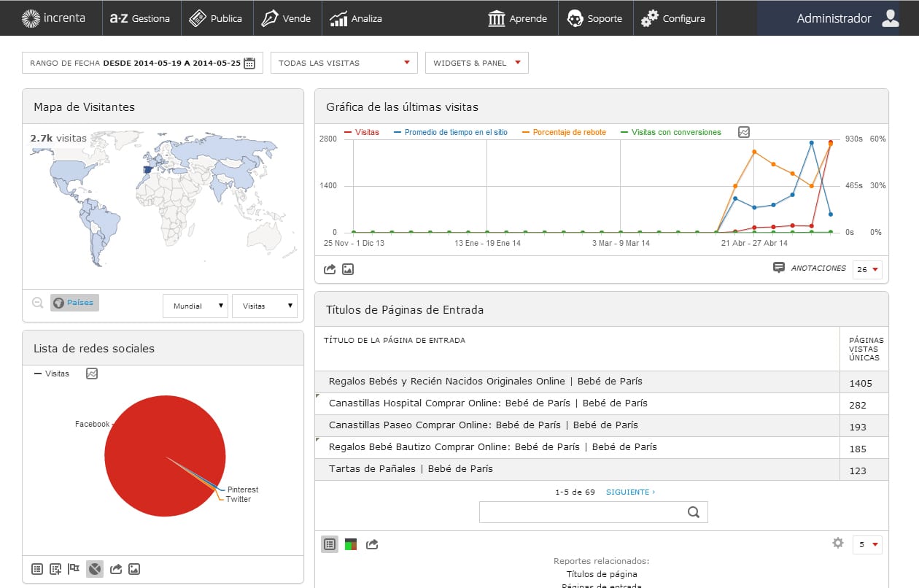Toggle the Visitas series in the graph legend
This screenshot has width=919, height=588.
pyautogui.click(x=361, y=132)
